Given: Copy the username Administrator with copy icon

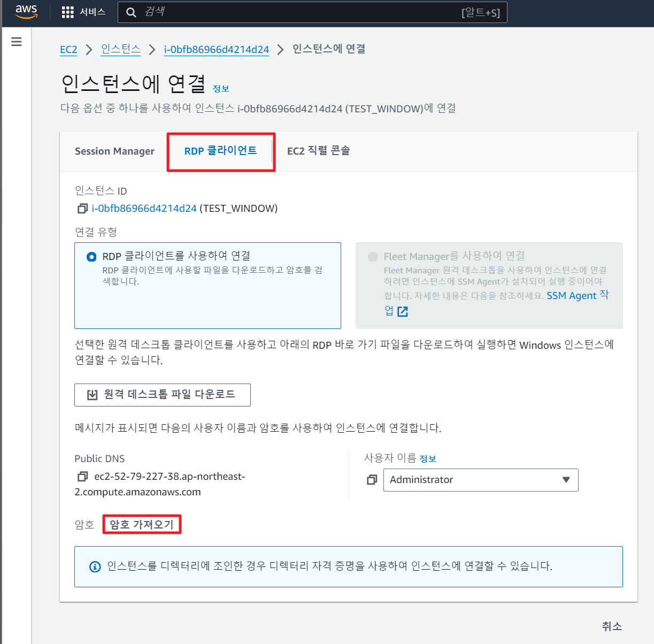Looking at the screenshot, I should 372,480.
